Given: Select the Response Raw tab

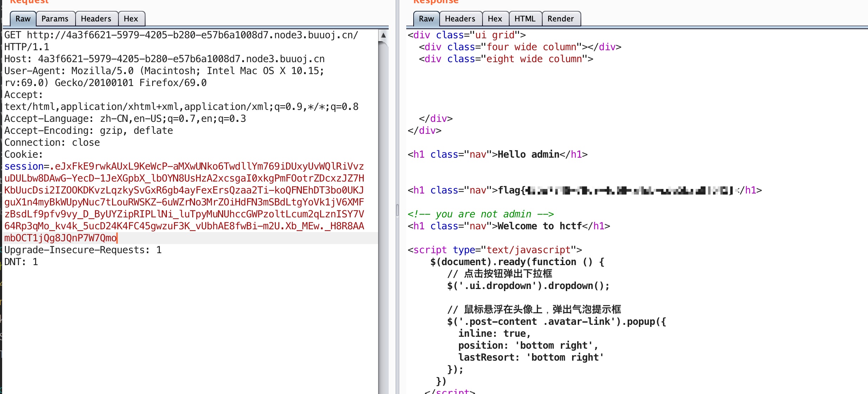Looking at the screenshot, I should point(426,19).
